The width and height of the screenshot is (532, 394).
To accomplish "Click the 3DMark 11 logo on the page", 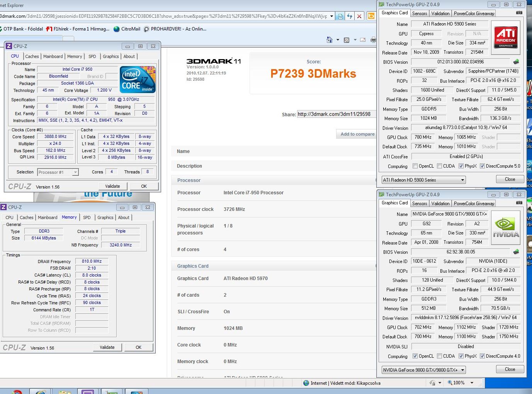I will (x=214, y=61).
